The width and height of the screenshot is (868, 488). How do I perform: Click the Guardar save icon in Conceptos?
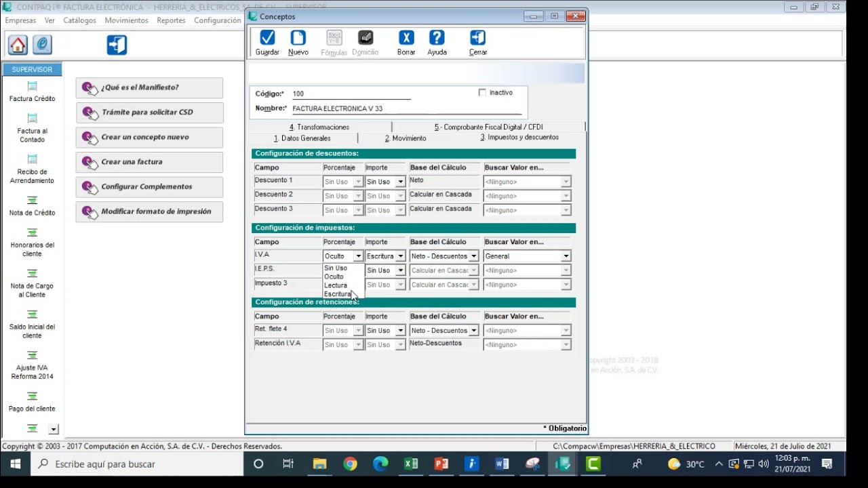coord(267,38)
